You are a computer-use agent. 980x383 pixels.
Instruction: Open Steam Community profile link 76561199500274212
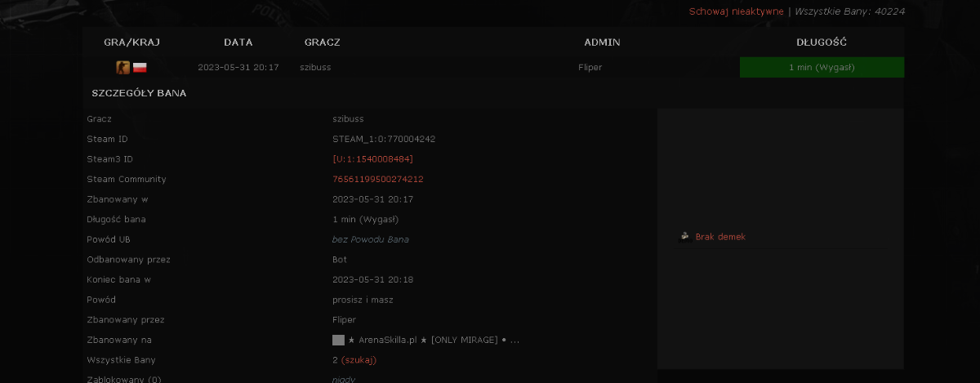pos(377,179)
